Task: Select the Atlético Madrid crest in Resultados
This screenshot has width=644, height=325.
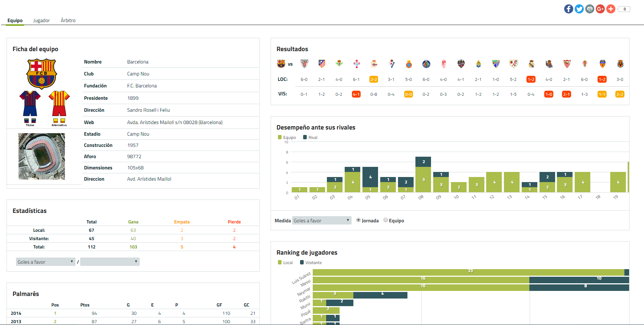Action: pos(321,64)
